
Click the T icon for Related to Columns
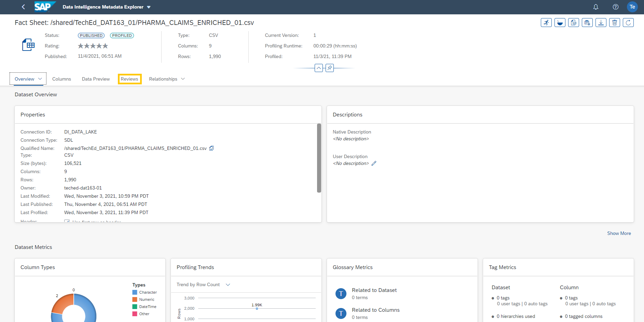coord(341,313)
